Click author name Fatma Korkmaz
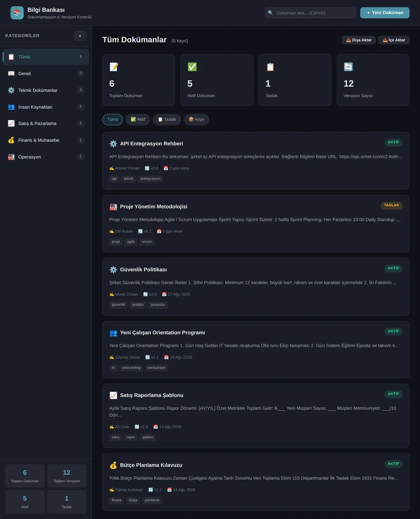Image resolution: width=420 pixels, height=519 pixels. [x=129, y=490]
